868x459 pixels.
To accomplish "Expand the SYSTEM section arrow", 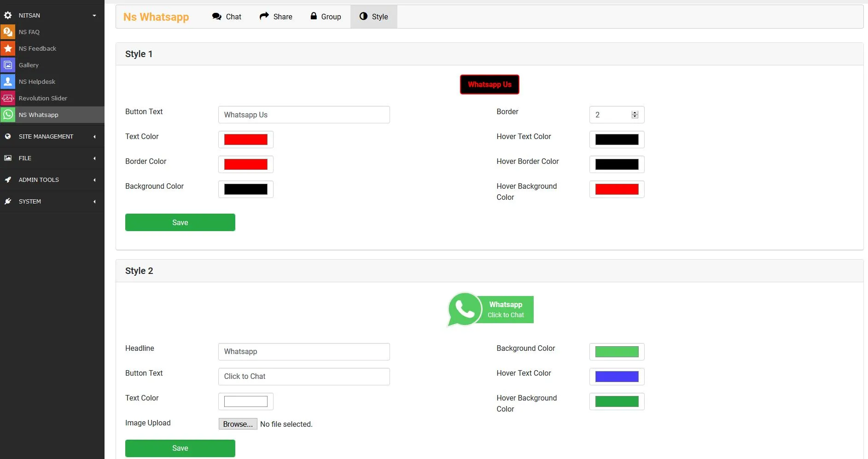I will [94, 201].
